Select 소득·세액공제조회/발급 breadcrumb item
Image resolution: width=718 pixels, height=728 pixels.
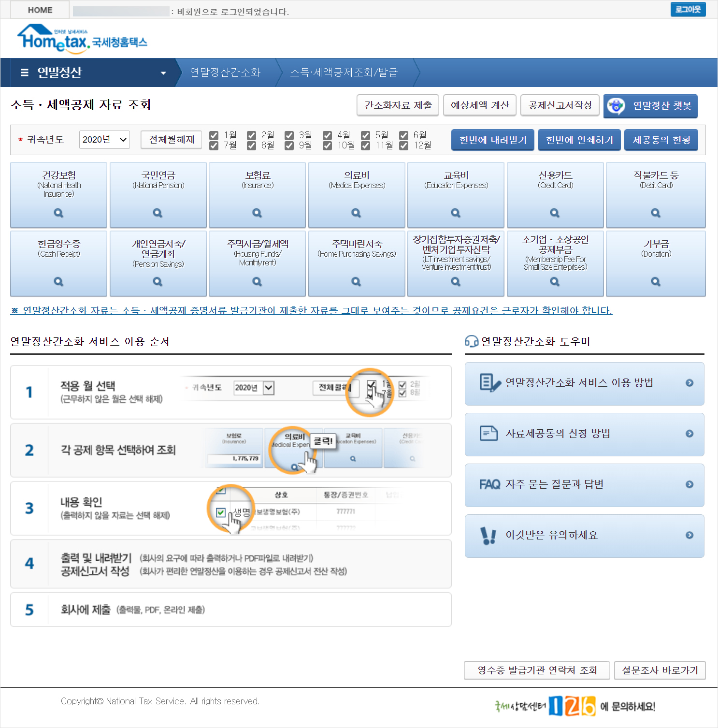(x=344, y=73)
